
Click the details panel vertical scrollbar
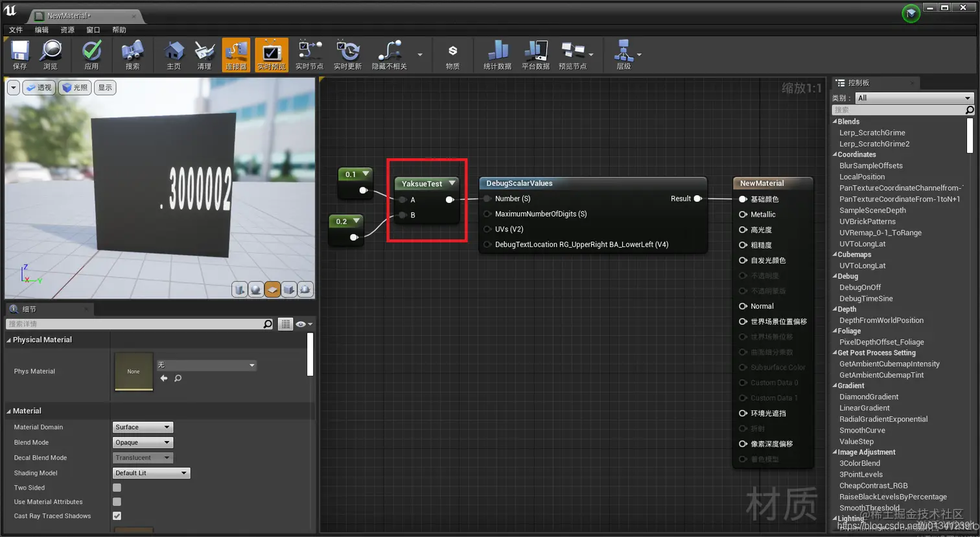click(310, 355)
